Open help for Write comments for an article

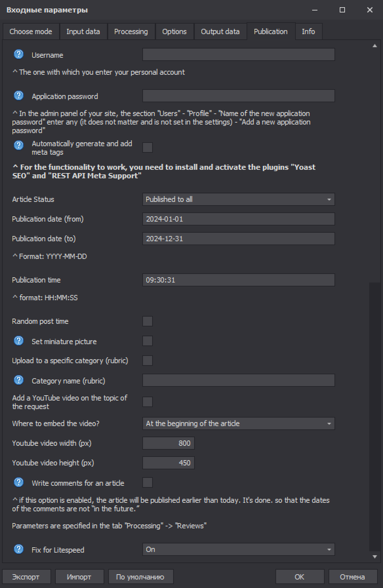19,482
